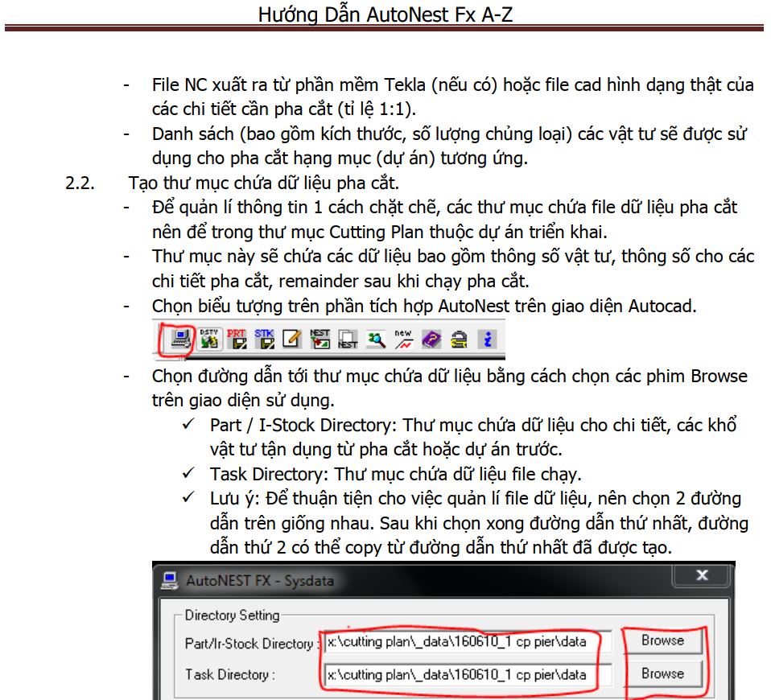Click the line starting 'Lưu ý: Để thuận tiện'
771x700 pixels.
pos(476,499)
